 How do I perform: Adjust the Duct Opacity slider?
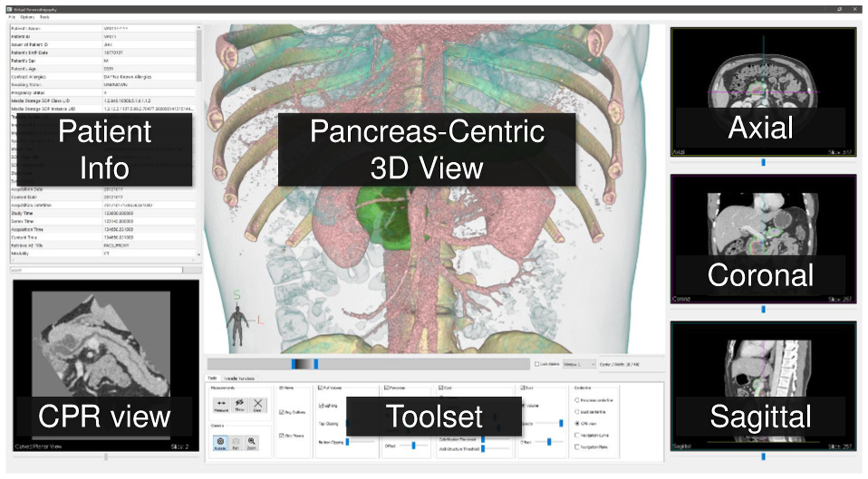click(561, 423)
